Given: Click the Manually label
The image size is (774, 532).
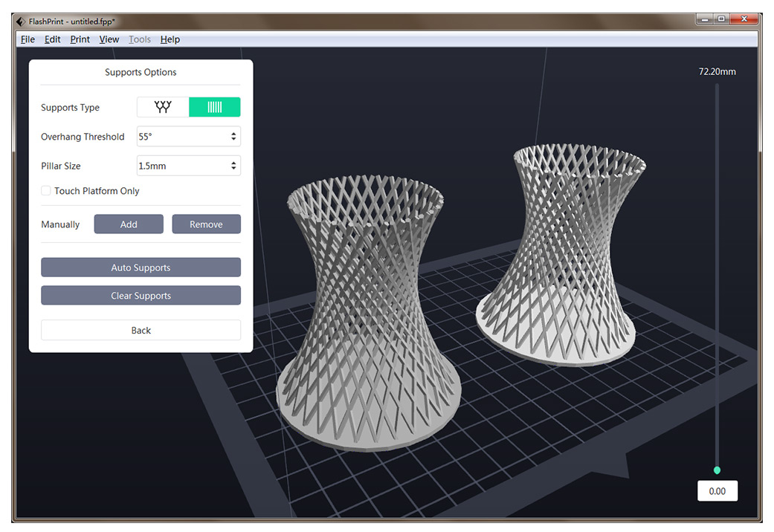Looking at the screenshot, I should [60, 224].
